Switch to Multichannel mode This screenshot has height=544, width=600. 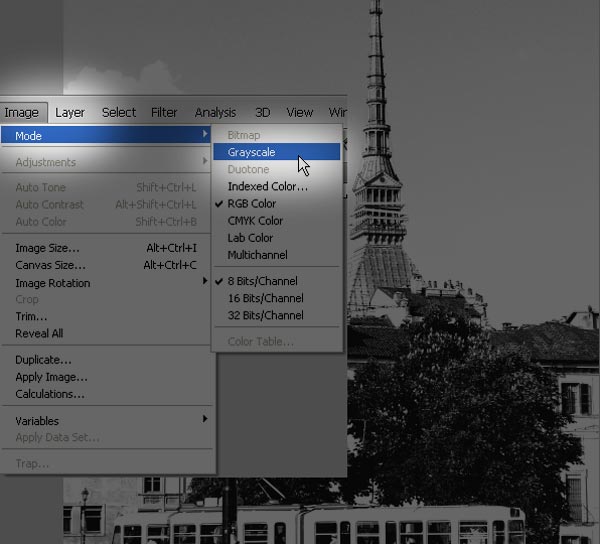point(277,255)
